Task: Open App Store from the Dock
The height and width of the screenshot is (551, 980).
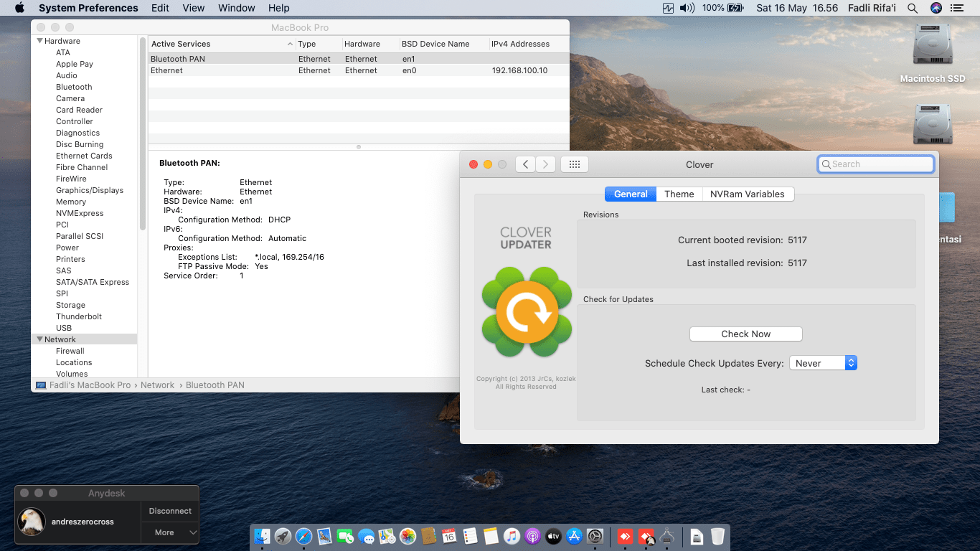Action: coord(575,536)
